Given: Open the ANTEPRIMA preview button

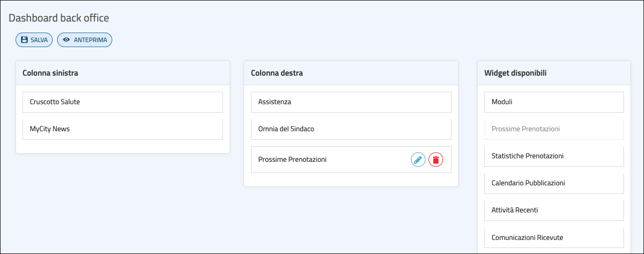Looking at the screenshot, I should coord(85,40).
